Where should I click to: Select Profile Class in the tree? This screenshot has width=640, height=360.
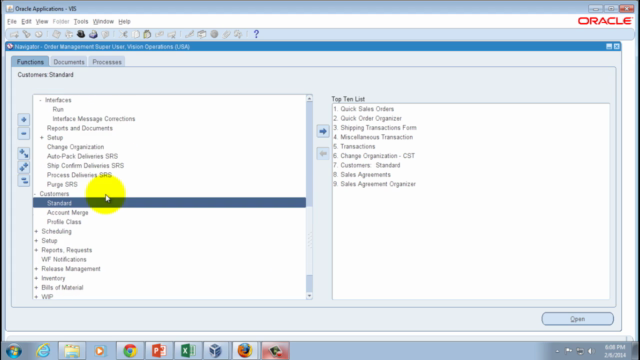click(64, 222)
